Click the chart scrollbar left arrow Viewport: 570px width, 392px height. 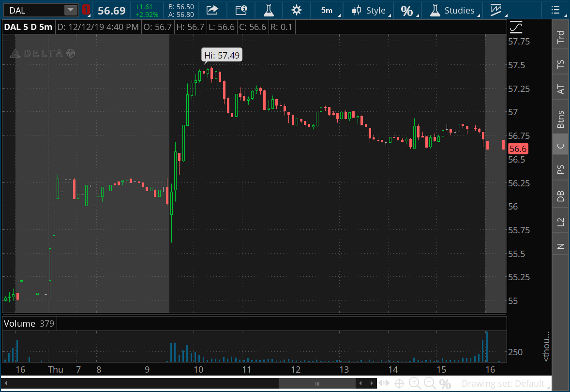tap(6, 383)
